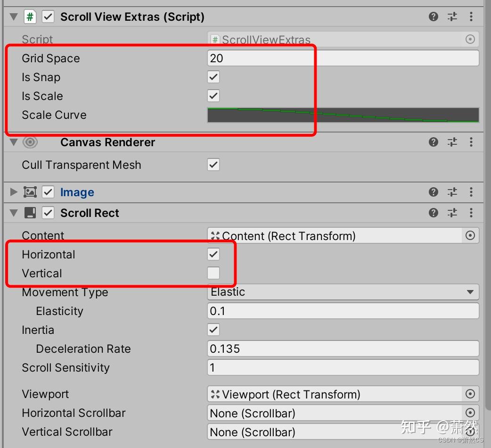The height and width of the screenshot is (448, 491).
Task: Enable the Vertical scrolling checkbox
Action: (x=213, y=273)
